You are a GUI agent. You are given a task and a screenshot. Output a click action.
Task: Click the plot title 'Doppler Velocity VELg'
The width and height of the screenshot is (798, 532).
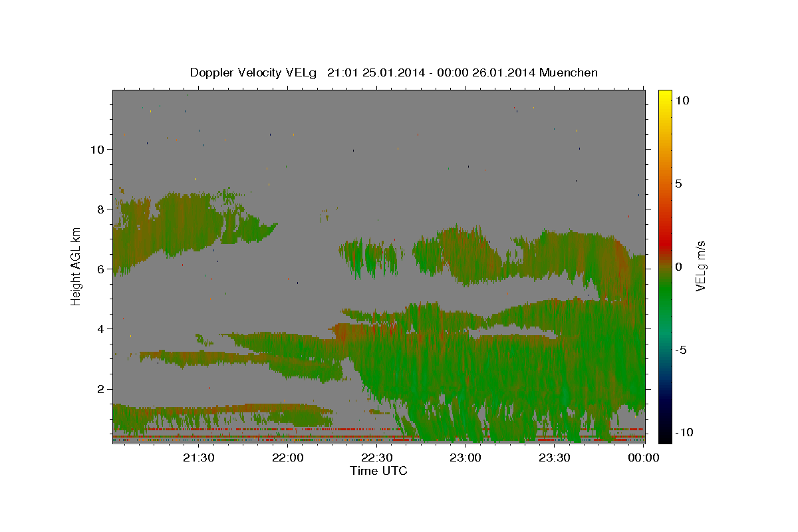tap(255, 72)
